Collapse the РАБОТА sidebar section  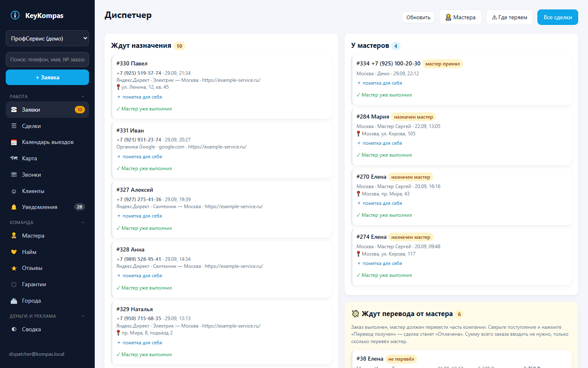pyautogui.click(x=47, y=96)
